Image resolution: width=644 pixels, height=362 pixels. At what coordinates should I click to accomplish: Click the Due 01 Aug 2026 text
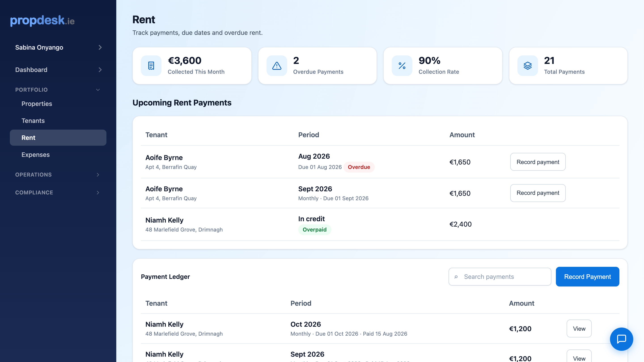(x=320, y=167)
